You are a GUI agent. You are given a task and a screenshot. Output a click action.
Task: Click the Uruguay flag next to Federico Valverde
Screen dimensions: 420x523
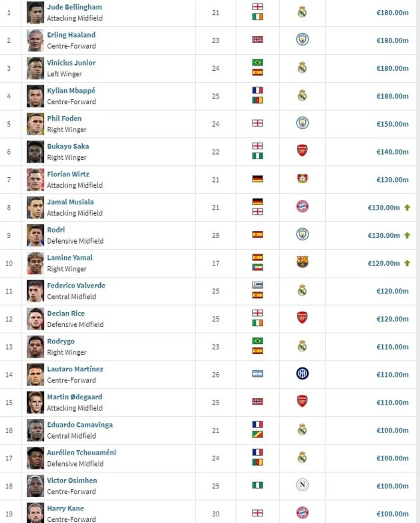[x=258, y=285]
